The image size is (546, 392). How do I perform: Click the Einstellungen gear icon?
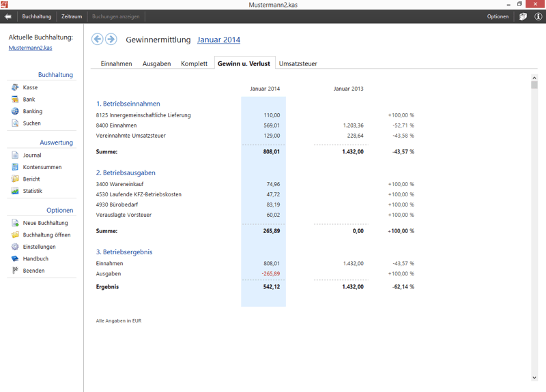pos(15,247)
